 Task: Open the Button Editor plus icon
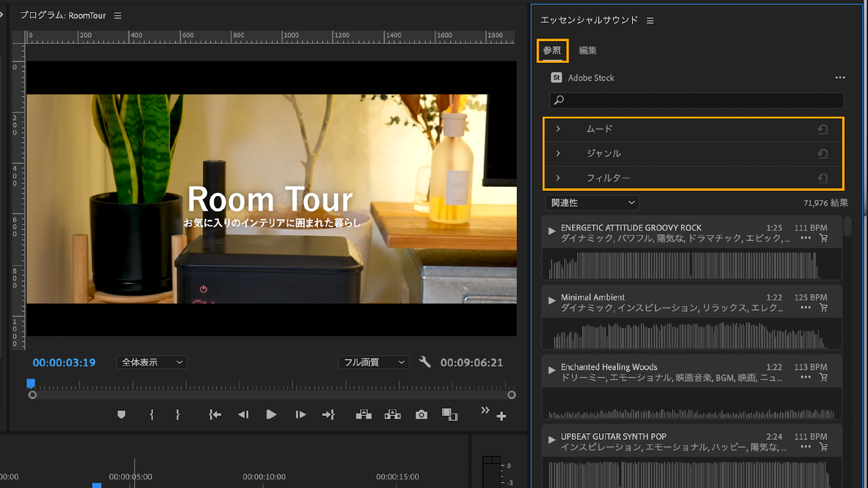coord(501,416)
